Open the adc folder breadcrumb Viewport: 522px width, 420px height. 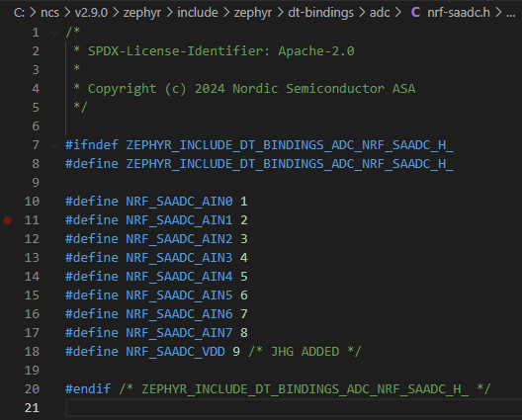point(380,13)
